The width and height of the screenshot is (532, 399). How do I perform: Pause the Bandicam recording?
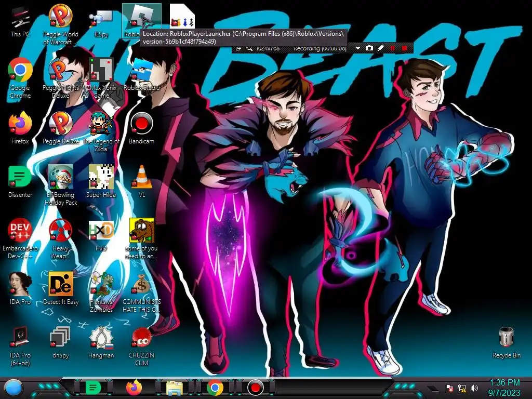[393, 48]
